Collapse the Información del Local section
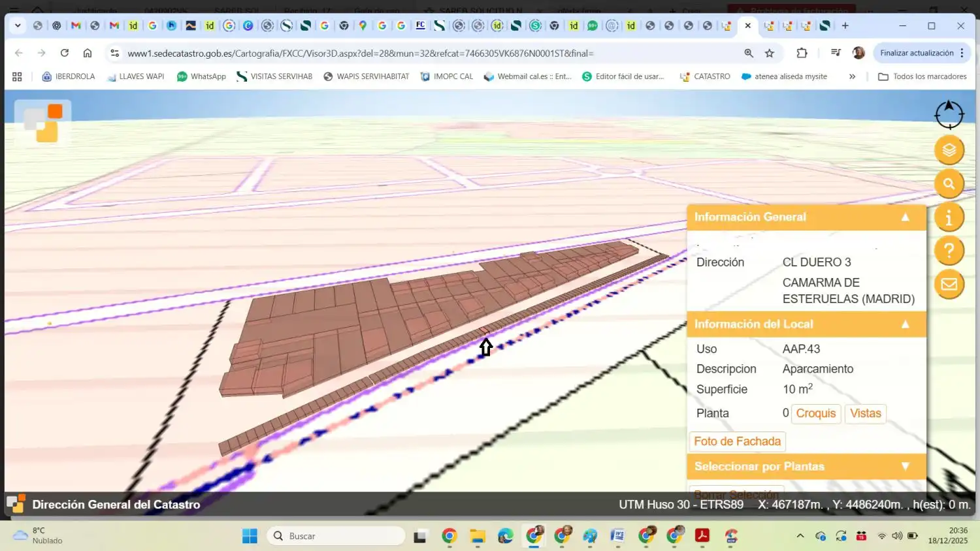The height and width of the screenshot is (551, 980). pos(905,324)
